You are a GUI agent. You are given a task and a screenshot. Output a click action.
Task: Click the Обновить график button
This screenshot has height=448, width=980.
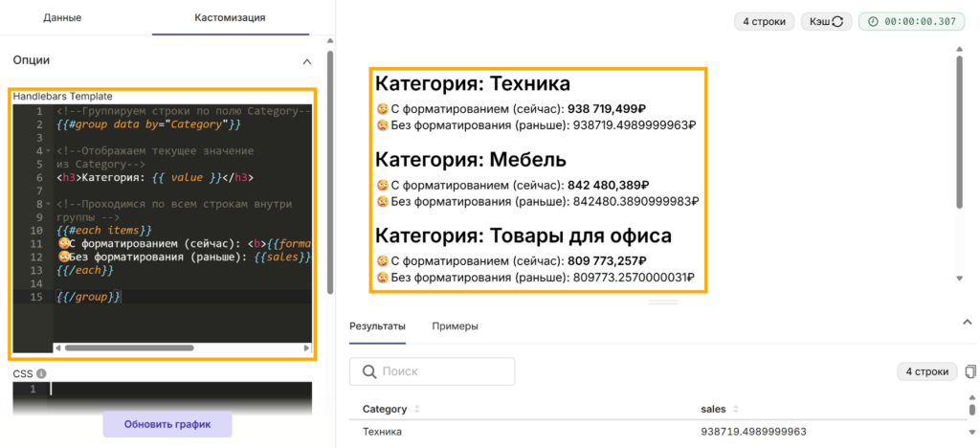click(x=167, y=424)
